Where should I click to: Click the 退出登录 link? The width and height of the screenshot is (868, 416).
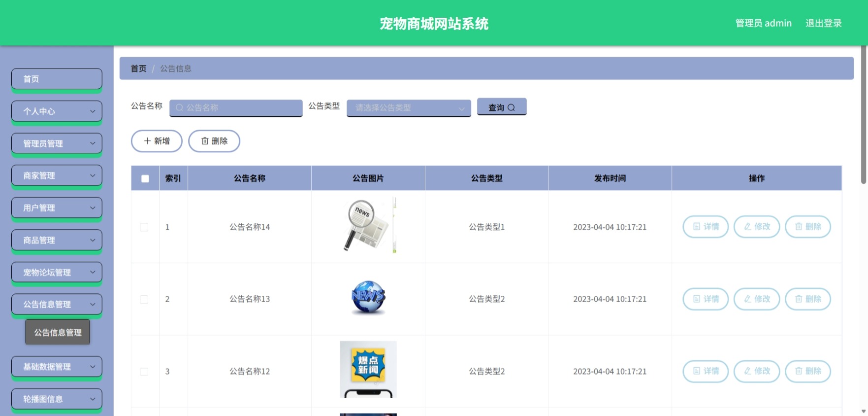click(823, 23)
